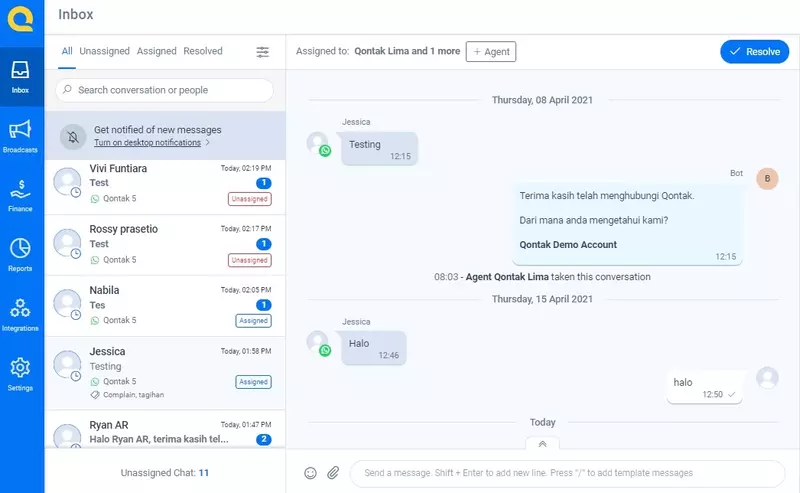Image resolution: width=800 pixels, height=493 pixels.
Task: Click the search conversation field
Action: tap(165, 90)
